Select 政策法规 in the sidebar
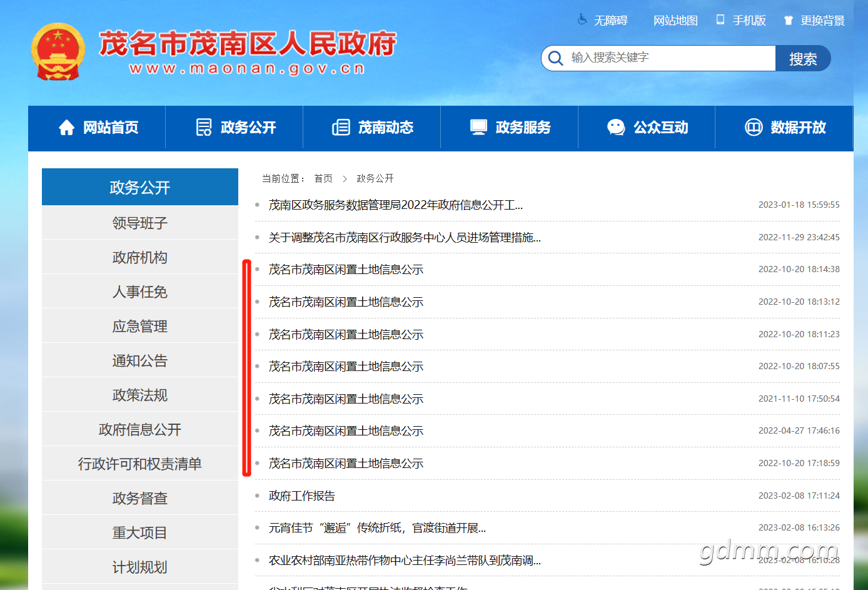Image resolution: width=868 pixels, height=590 pixels. click(x=140, y=395)
